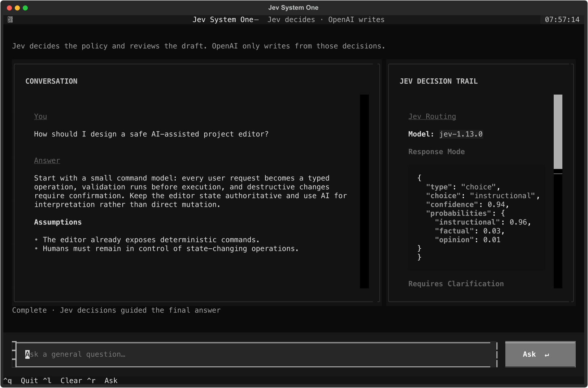Click the 'Requires Clarification' label

pyautogui.click(x=456, y=284)
